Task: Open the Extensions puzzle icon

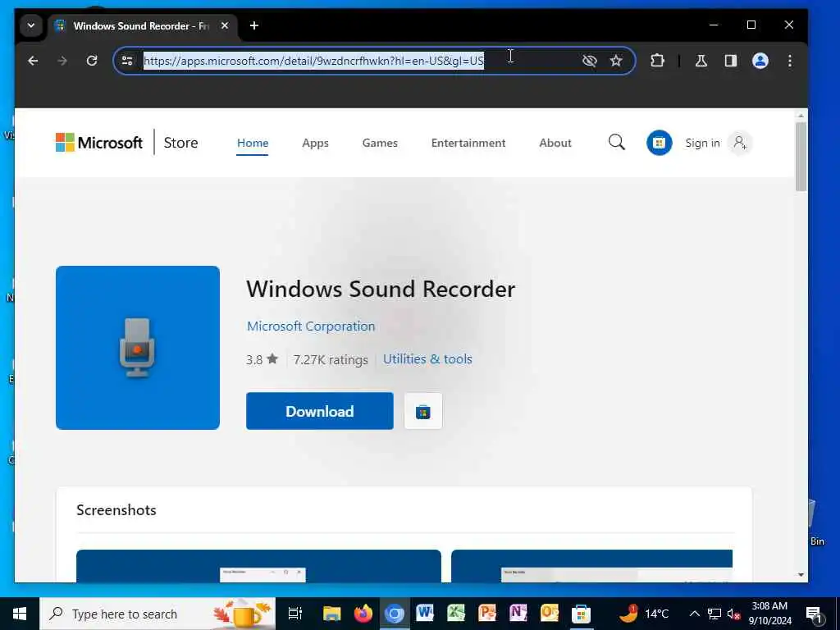Action: pos(657,61)
